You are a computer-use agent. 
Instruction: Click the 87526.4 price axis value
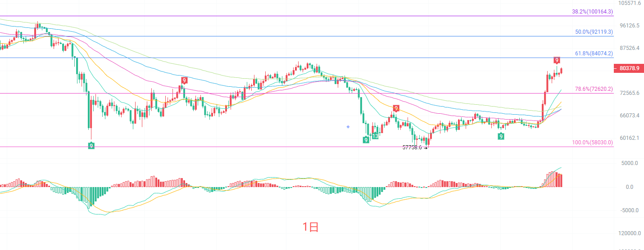(x=630, y=48)
